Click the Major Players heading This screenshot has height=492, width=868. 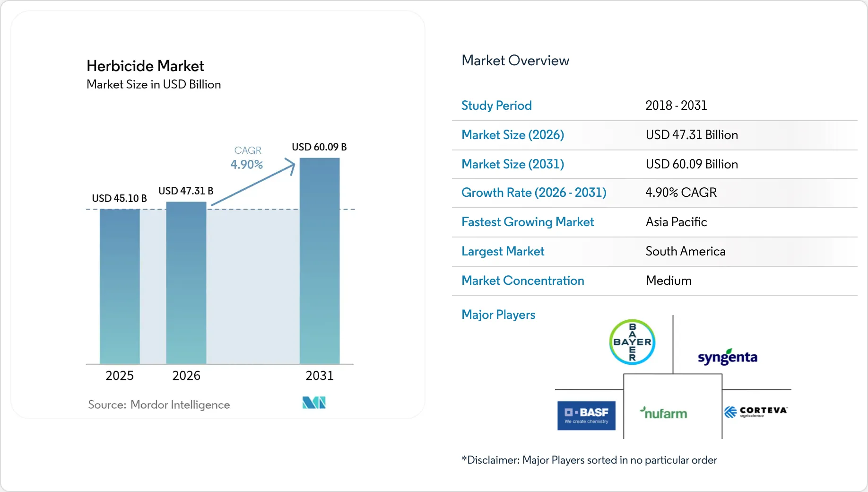pyautogui.click(x=498, y=315)
